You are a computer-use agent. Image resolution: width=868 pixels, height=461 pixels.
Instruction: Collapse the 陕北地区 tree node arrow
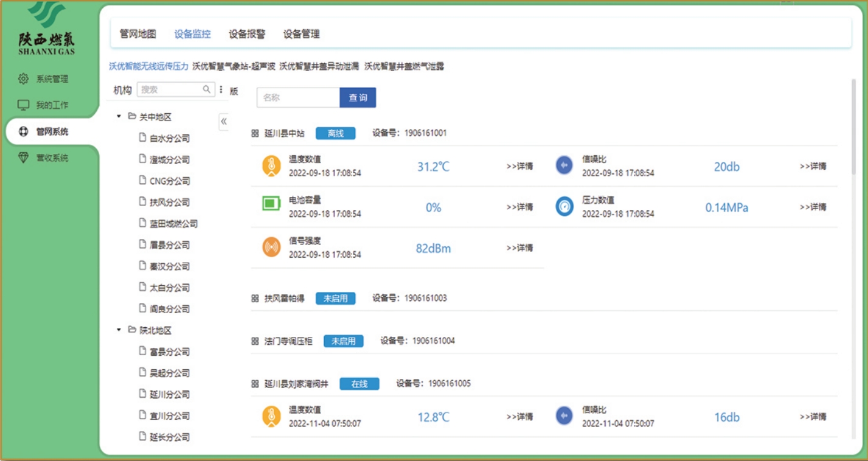[119, 330]
